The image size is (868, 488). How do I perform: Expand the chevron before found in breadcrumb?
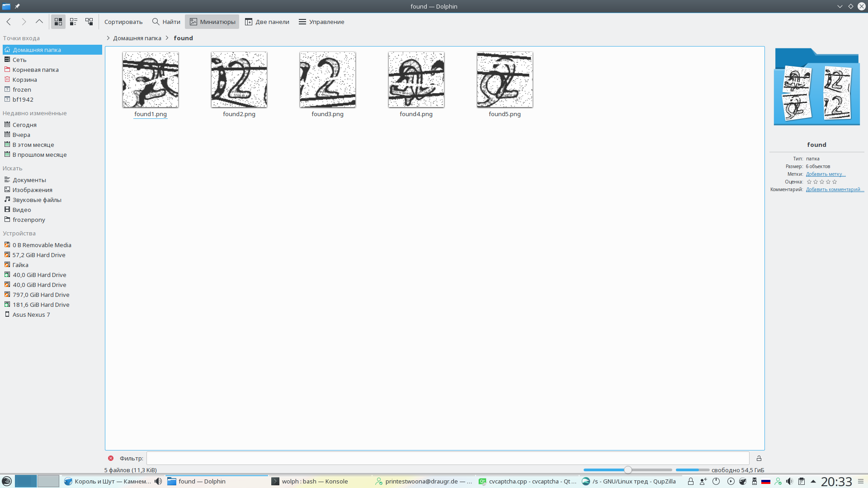pos(167,38)
